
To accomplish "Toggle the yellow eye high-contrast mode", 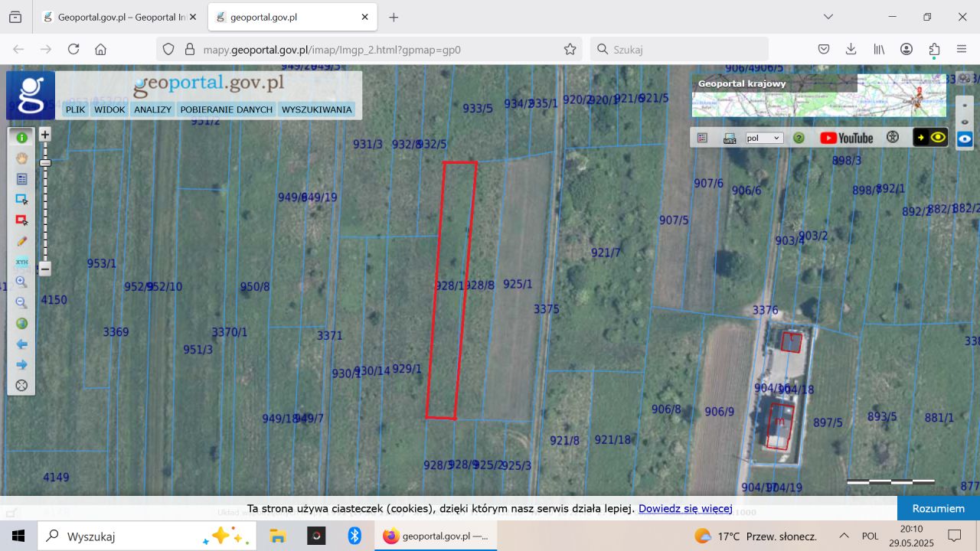I will click(931, 138).
